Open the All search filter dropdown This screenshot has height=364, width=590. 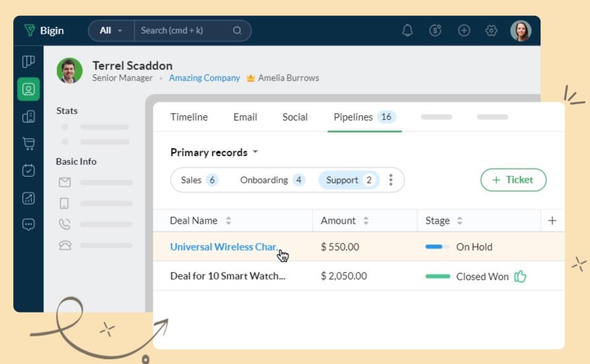[x=111, y=30]
